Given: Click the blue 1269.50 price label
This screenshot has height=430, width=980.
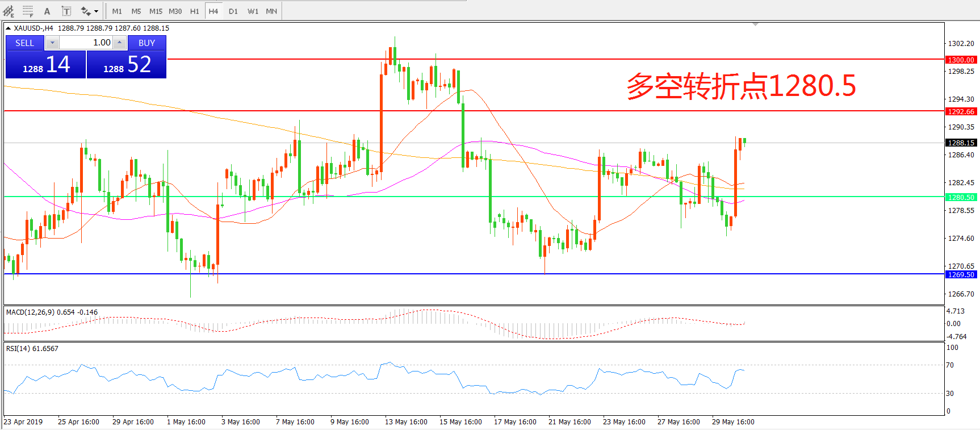Looking at the screenshot, I should pos(961,274).
